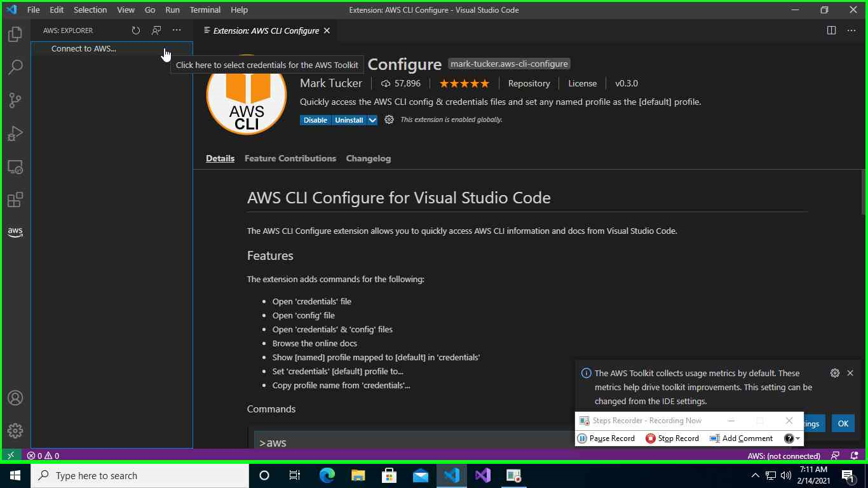Screen dimensions: 868x488
Task: Open the Remote Explorer view
Action: tap(15, 166)
